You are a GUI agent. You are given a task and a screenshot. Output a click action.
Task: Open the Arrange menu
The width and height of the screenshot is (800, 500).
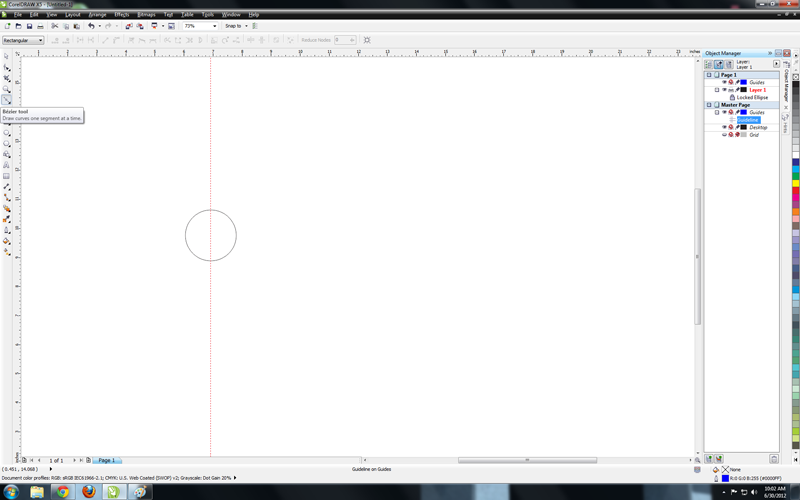coord(97,15)
